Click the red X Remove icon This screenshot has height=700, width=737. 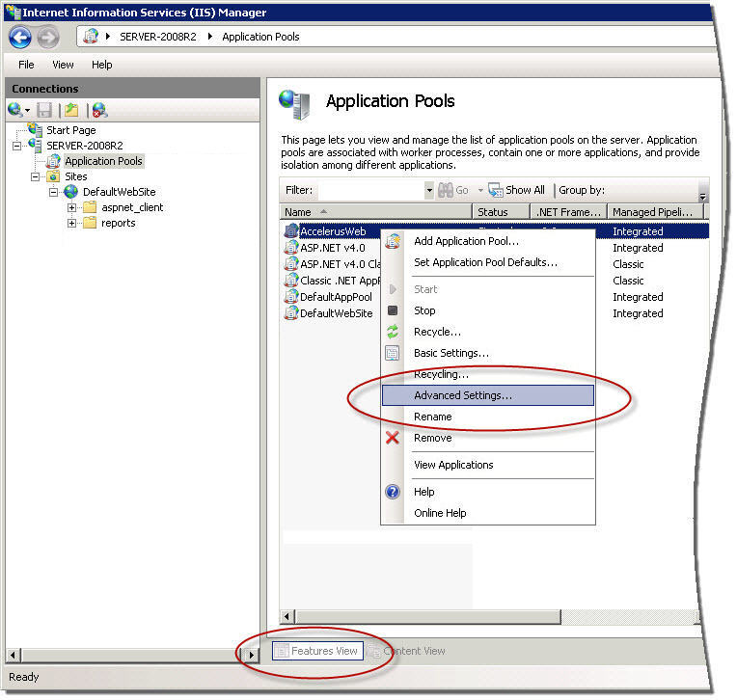393,438
